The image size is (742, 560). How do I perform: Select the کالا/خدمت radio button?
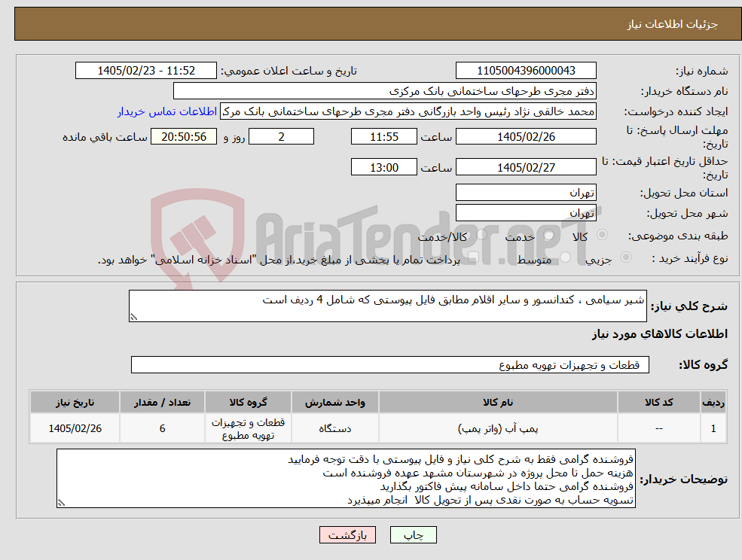[x=481, y=235]
